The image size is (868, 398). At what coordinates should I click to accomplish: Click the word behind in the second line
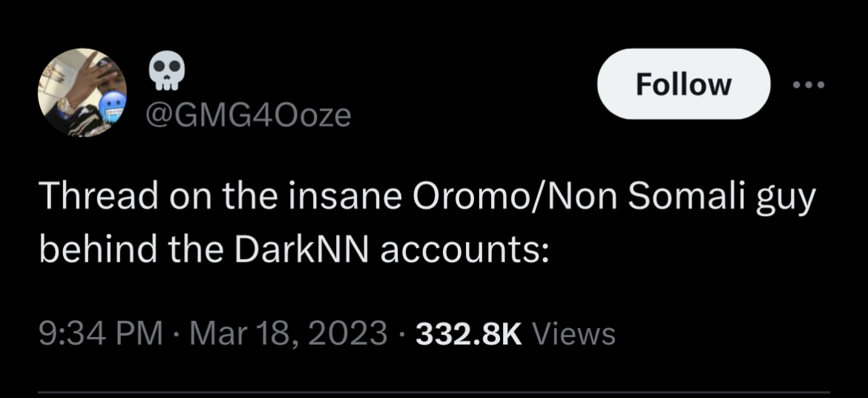click(99, 250)
